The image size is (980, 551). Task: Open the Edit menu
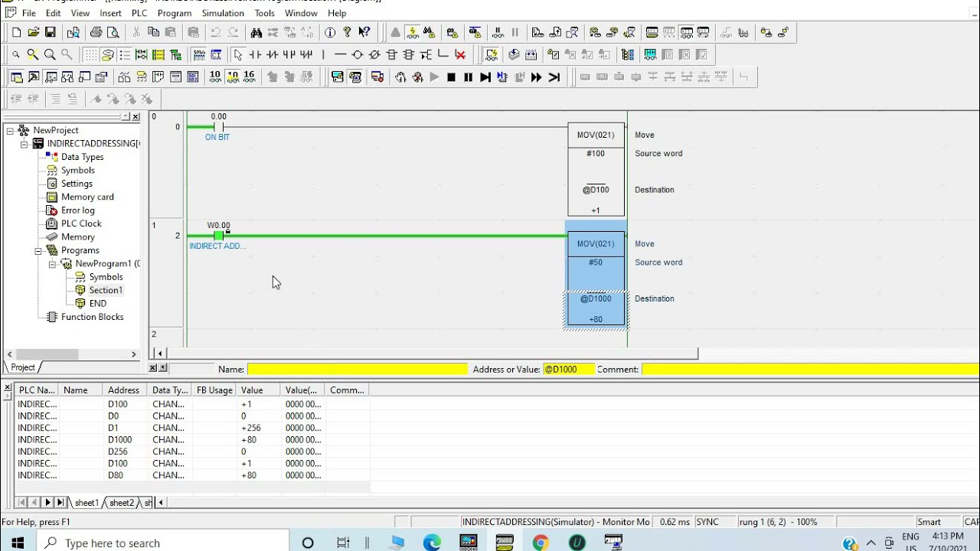[x=54, y=13]
